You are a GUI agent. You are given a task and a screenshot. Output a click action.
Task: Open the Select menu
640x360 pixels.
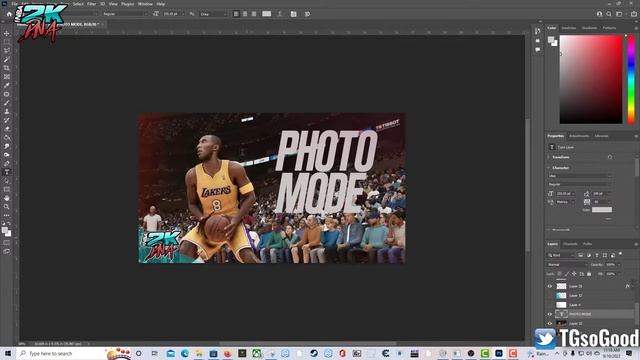[78, 4]
